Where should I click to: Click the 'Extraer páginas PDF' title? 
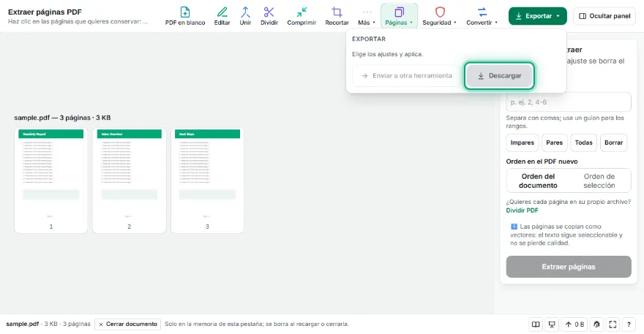point(45,12)
